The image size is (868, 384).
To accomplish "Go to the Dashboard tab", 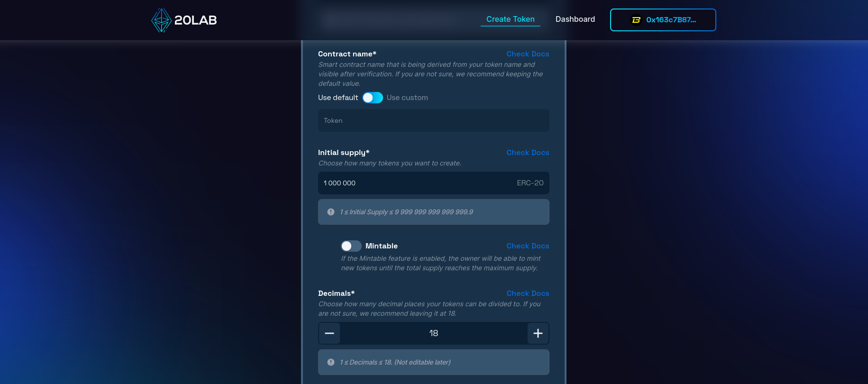I will (x=575, y=19).
